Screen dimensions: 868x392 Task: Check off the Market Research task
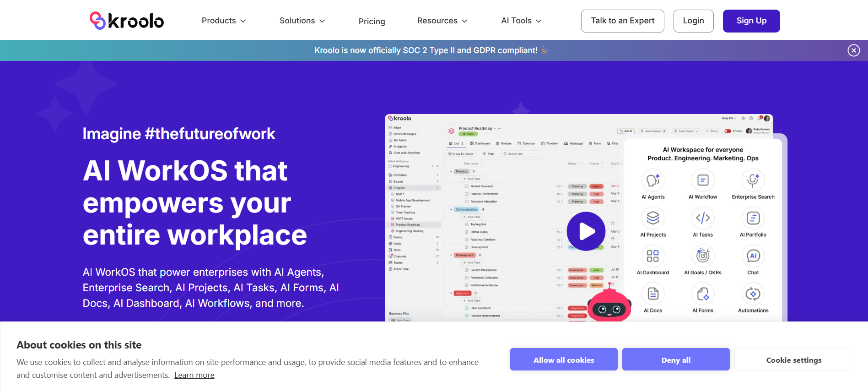[466, 186]
